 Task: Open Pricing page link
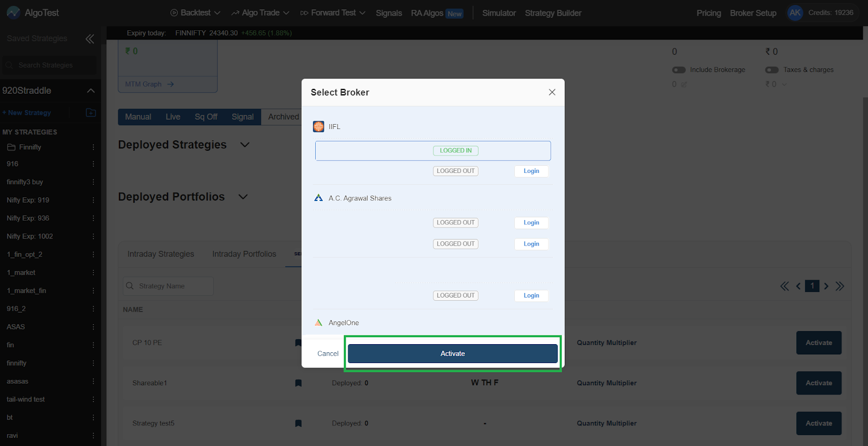tap(709, 13)
